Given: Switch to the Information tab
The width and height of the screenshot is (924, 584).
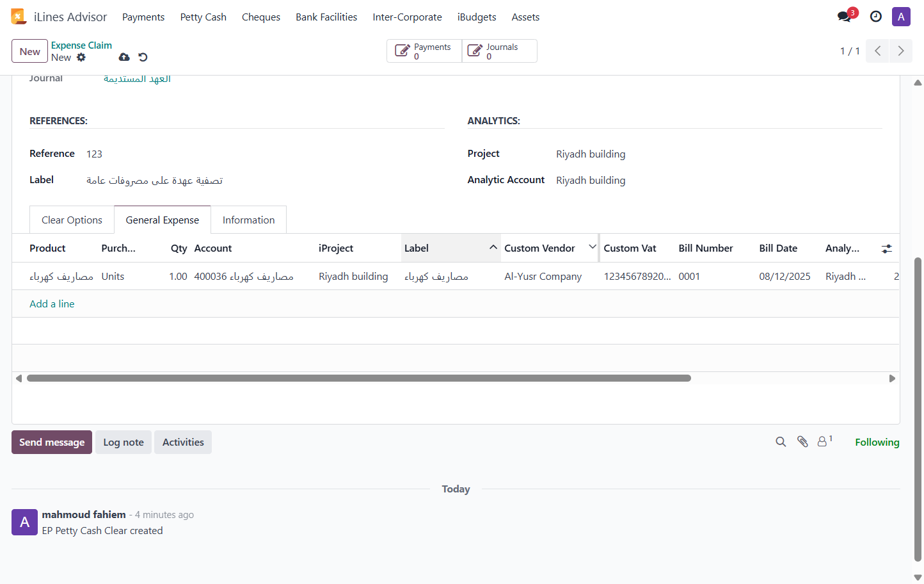Looking at the screenshot, I should tap(249, 220).
